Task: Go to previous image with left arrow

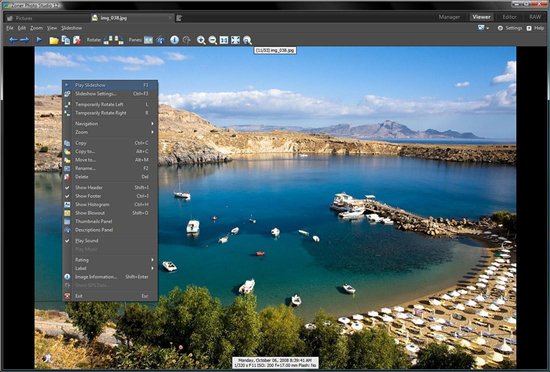Action: point(13,40)
